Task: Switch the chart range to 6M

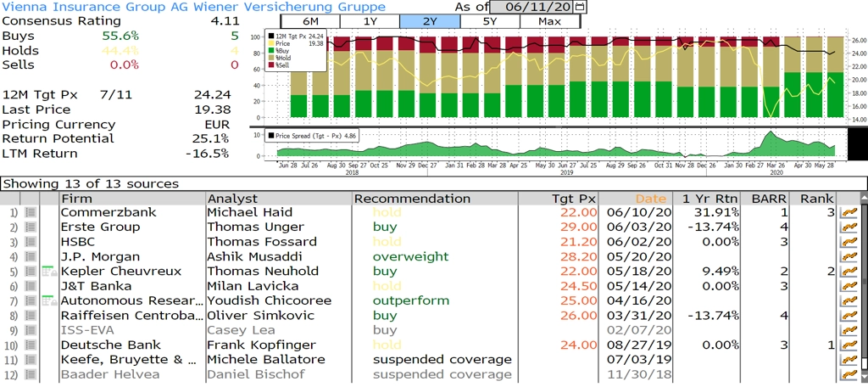Action: 310,21
